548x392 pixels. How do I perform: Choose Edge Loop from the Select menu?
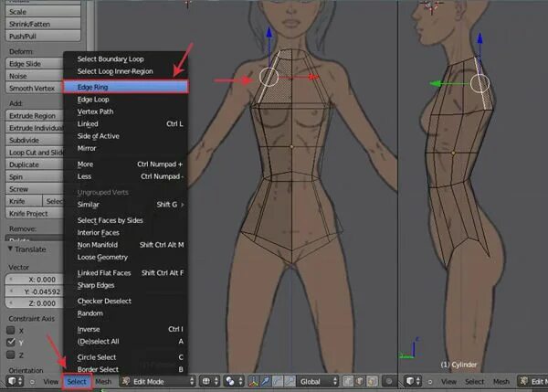point(125,100)
